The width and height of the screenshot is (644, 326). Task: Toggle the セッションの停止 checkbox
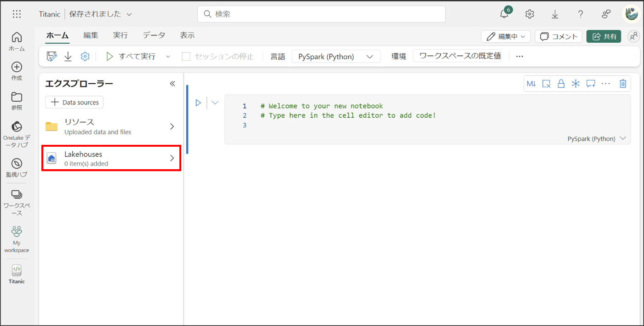coord(186,57)
